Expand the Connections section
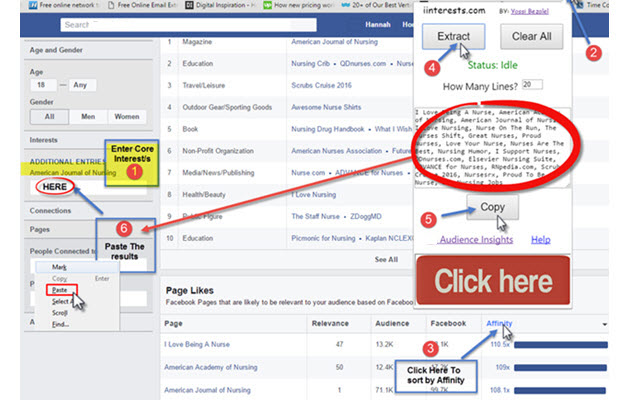This screenshot has height=400, width=640. 50,211
